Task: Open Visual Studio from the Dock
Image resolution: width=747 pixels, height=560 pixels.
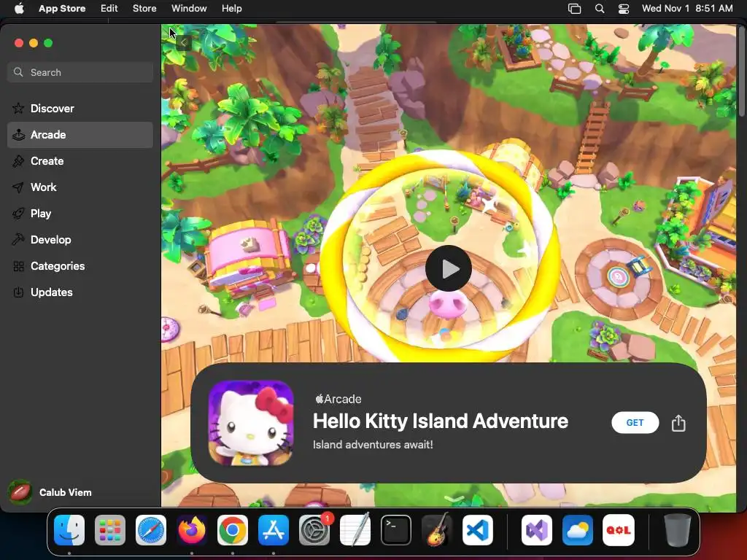Action: coord(537,530)
